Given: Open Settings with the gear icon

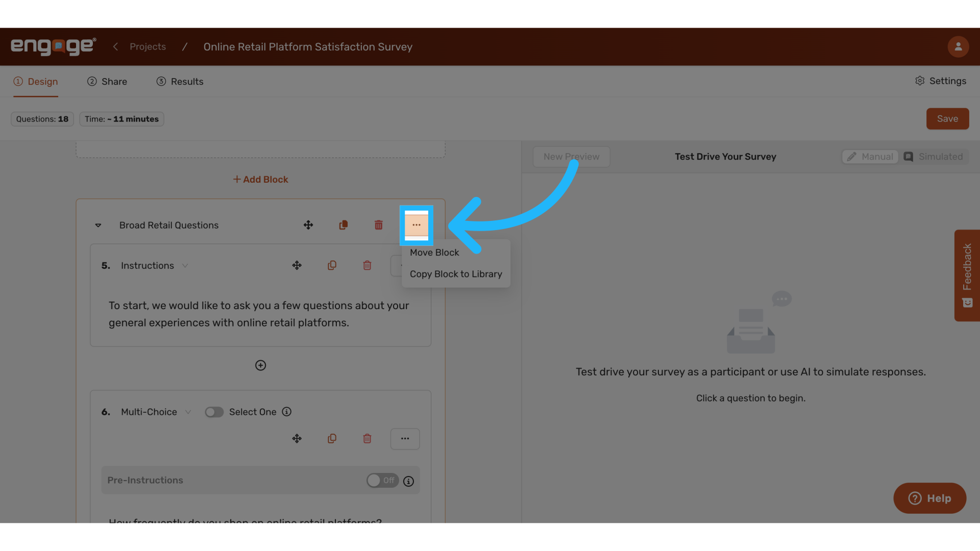Looking at the screenshot, I should pos(940,81).
